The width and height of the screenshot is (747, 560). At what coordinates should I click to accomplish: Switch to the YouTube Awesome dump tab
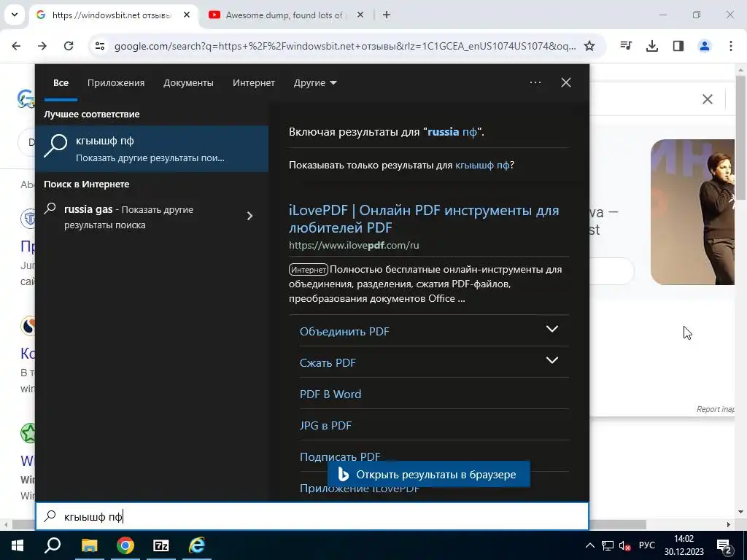[284, 15]
